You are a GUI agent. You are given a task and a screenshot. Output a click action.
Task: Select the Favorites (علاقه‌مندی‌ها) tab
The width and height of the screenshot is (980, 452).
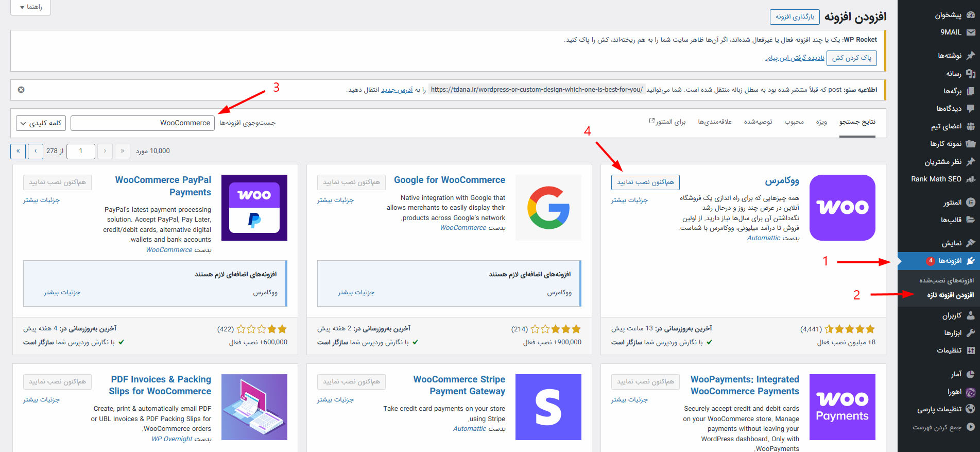pyautogui.click(x=715, y=122)
